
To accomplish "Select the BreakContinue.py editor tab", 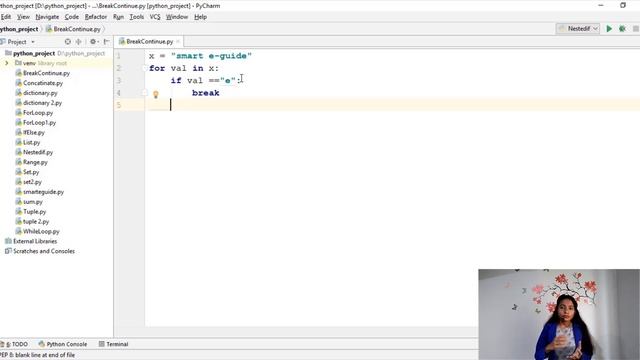I will [149, 42].
